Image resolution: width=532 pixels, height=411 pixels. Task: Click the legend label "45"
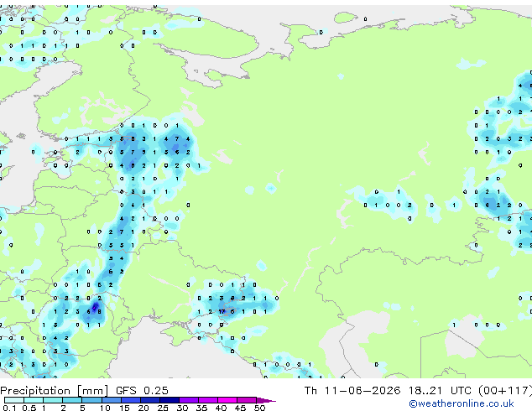(x=240, y=408)
